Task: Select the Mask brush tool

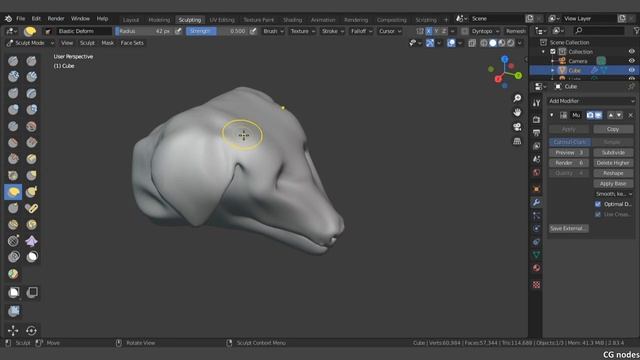Action: pyautogui.click(x=31, y=256)
